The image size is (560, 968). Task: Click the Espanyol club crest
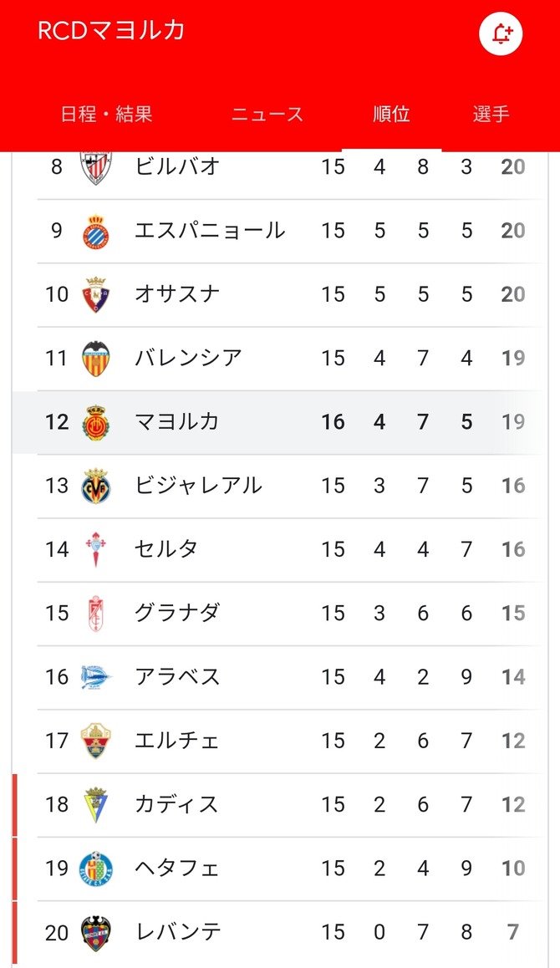(x=95, y=232)
